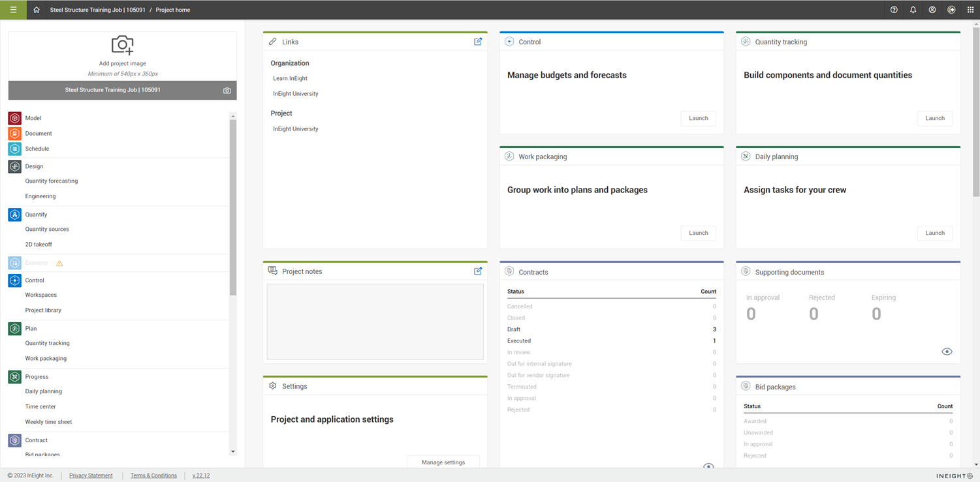Click the add project image camera icon
This screenshot has width=980, height=482.
[x=122, y=45]
